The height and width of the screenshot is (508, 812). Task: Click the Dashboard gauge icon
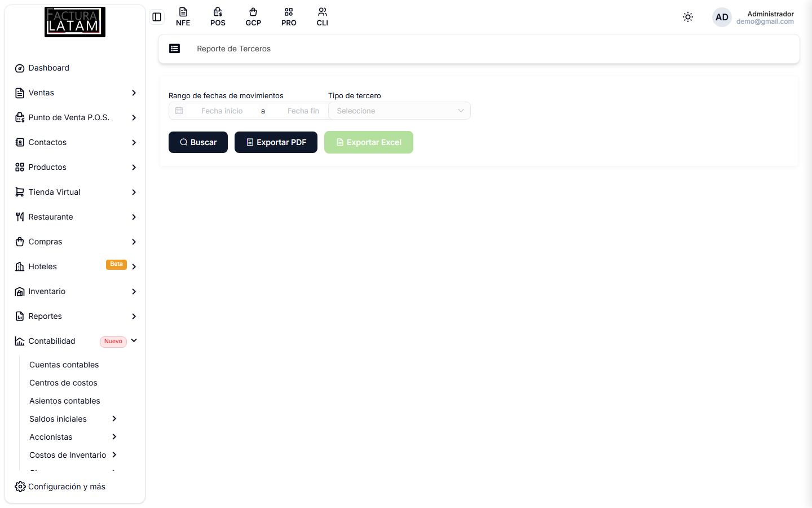point(20,68)
